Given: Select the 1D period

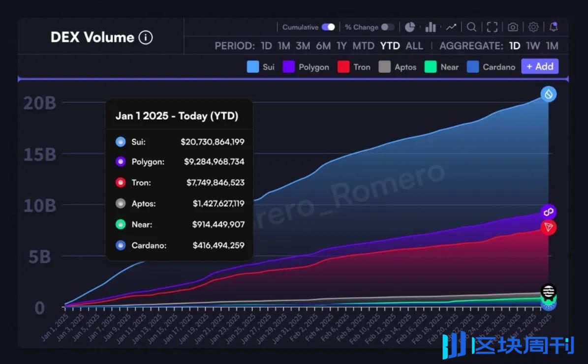Looking at the screenshot, I should [266, 46].
